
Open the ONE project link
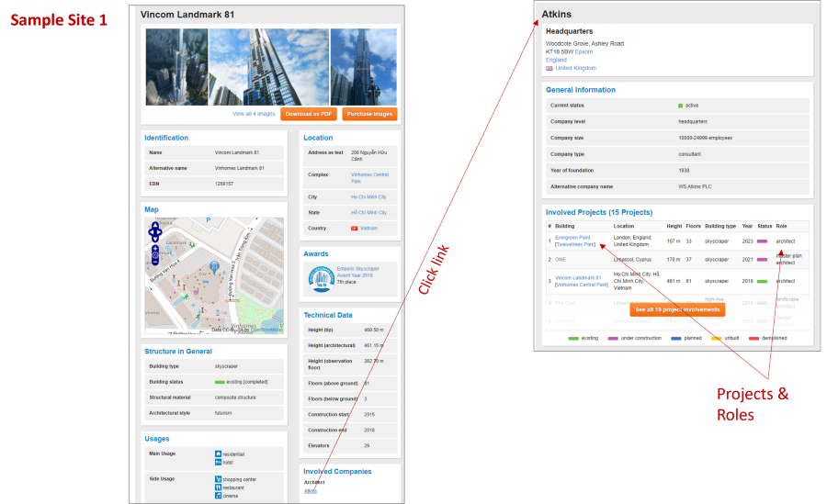[x=561, y=260]
